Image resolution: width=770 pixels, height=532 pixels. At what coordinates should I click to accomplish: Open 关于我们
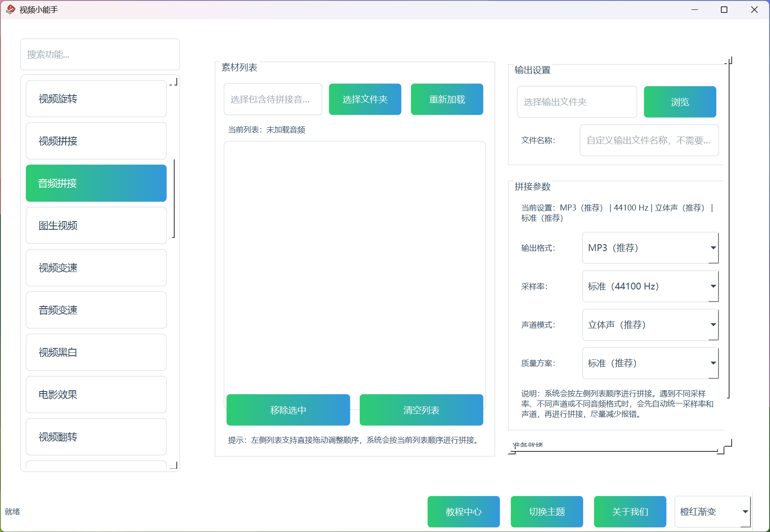coord(630,512)
